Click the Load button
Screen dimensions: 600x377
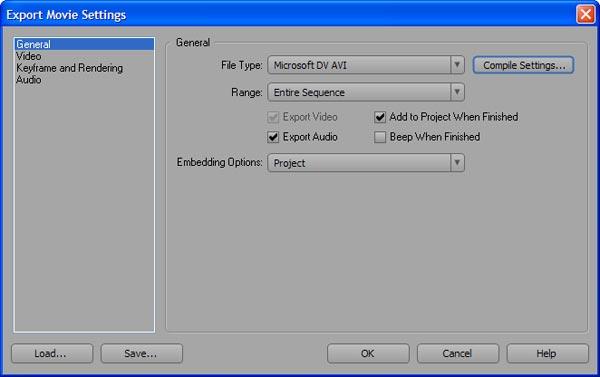click(52, 353)
